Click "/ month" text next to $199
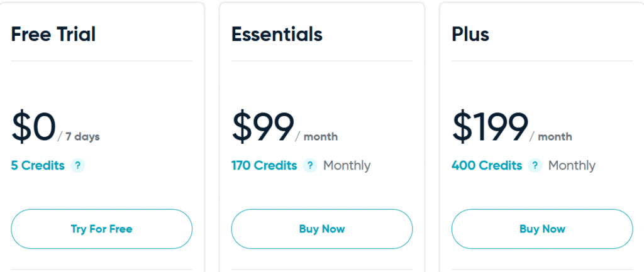This screenshot has height=272, width=644. [x=551, y=137]
